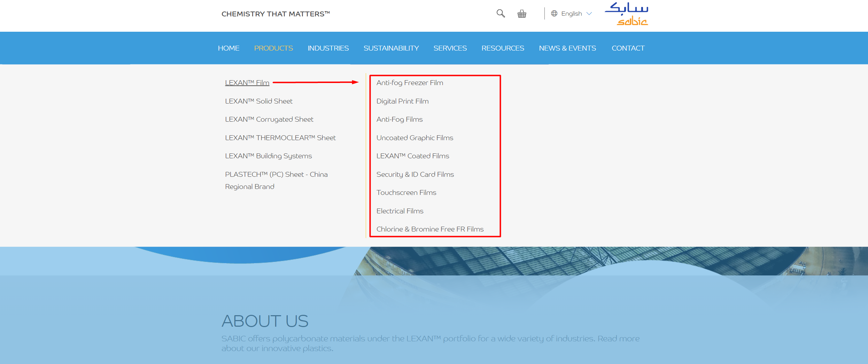This screenshot has height=364, width=868.
Task: Open the search magnifier icon
Action: pos(501,14)
